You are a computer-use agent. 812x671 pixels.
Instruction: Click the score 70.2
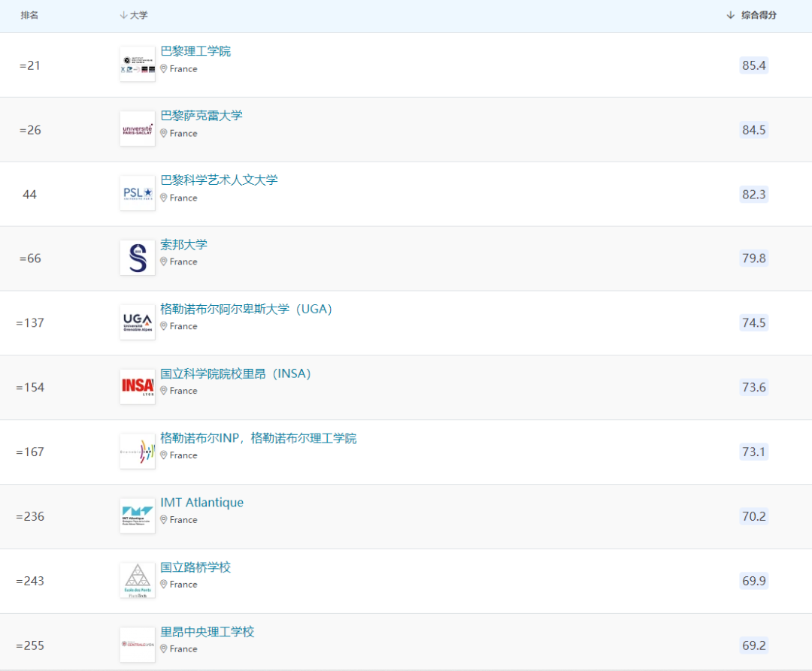(753, 516)
